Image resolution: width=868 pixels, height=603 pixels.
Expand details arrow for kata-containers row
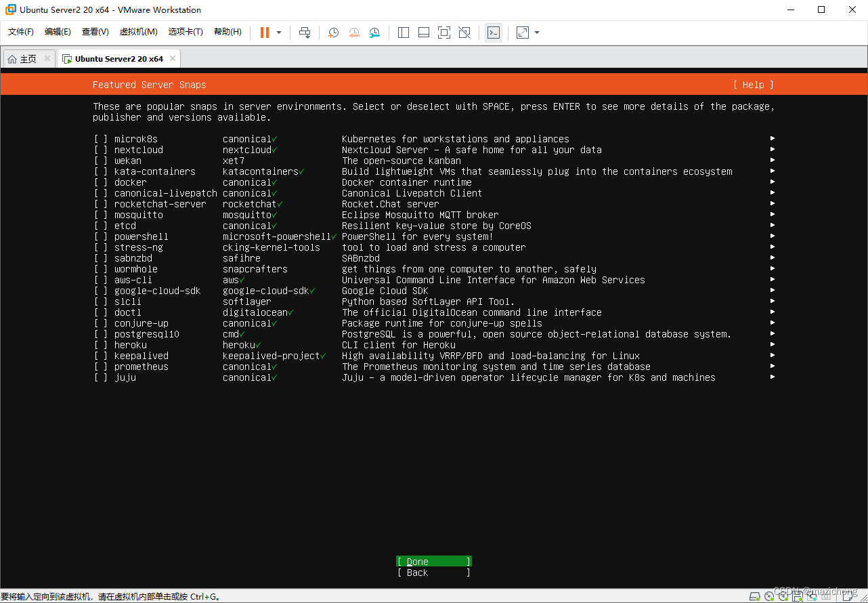(x=773, y=171)
